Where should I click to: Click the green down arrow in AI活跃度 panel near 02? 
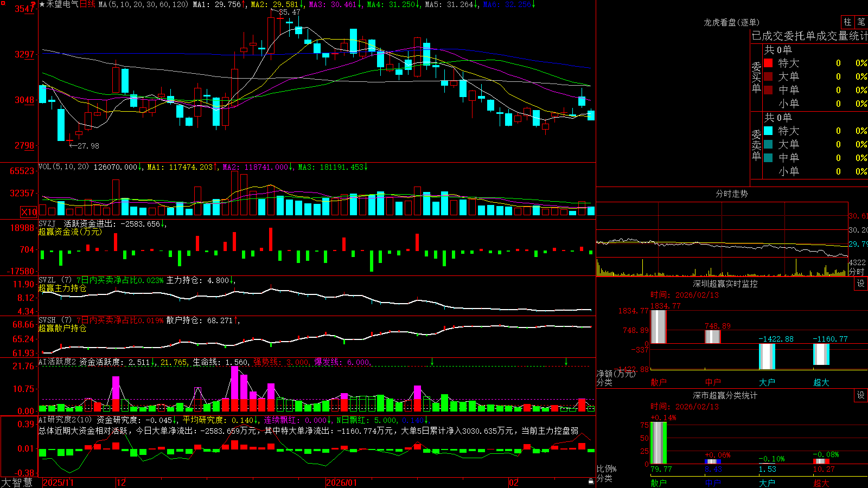tap(566, 362)
